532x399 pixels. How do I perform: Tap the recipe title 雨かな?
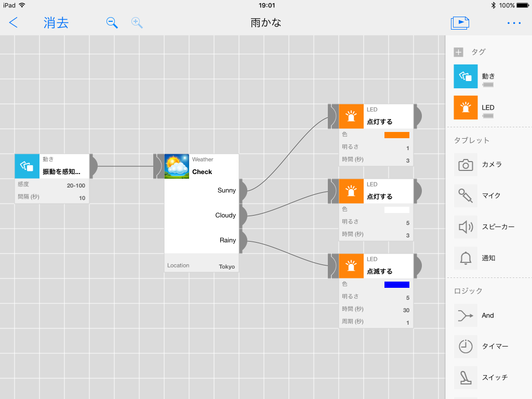coord(266,23)
